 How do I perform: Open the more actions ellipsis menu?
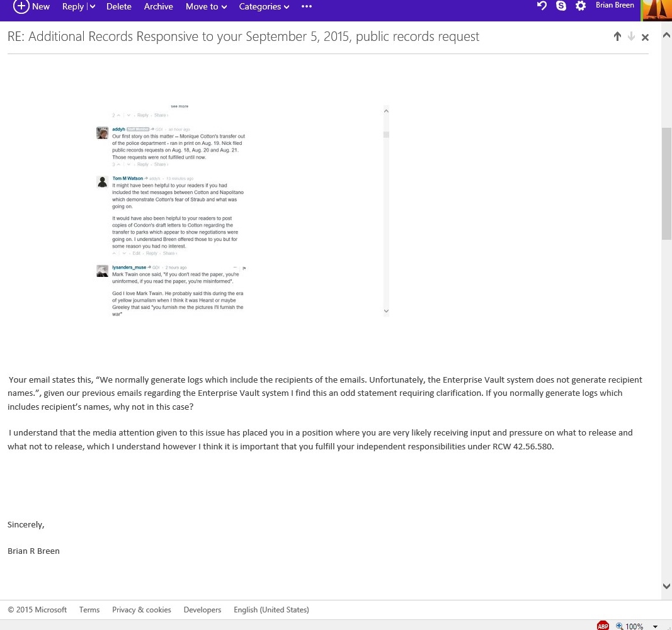tap(307, 6)
